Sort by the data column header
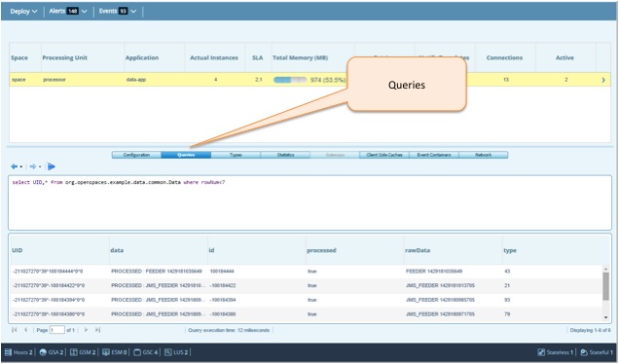The width and height of the screenshot is (619, 364). (159, 250)
